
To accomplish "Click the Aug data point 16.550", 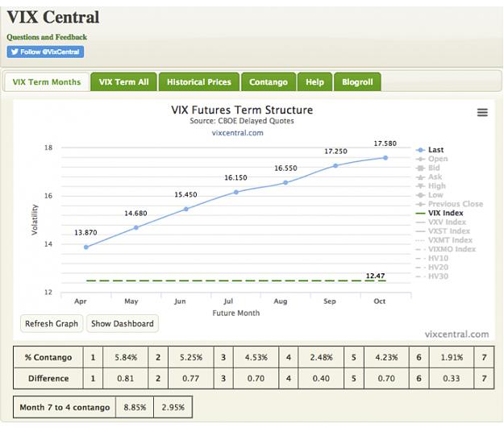I will [285, 182].
